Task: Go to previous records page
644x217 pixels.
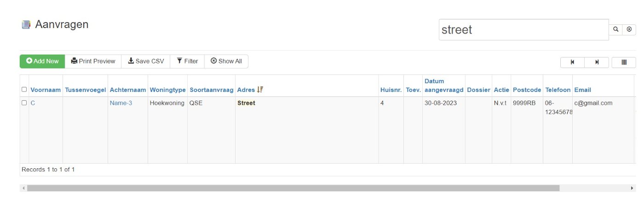Action: (572, 62)
